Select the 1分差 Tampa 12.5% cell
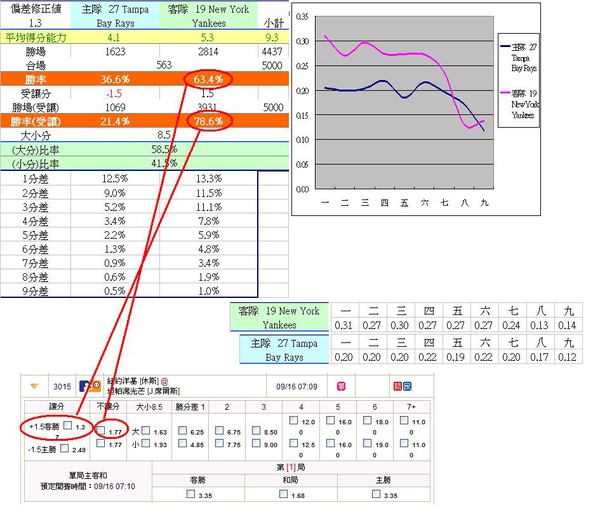This screenshot has width=600, height=505. click(115, 179)
